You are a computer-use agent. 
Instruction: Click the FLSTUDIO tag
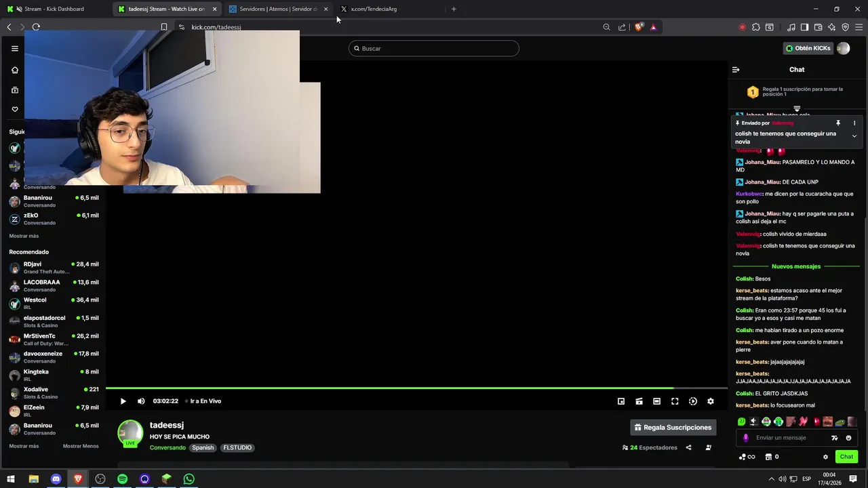[x=237, y=448]
